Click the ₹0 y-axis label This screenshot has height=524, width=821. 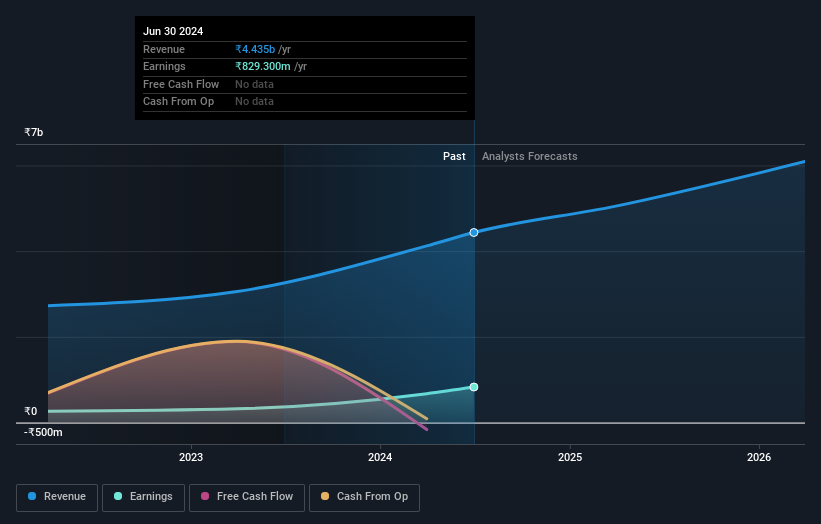30,411
